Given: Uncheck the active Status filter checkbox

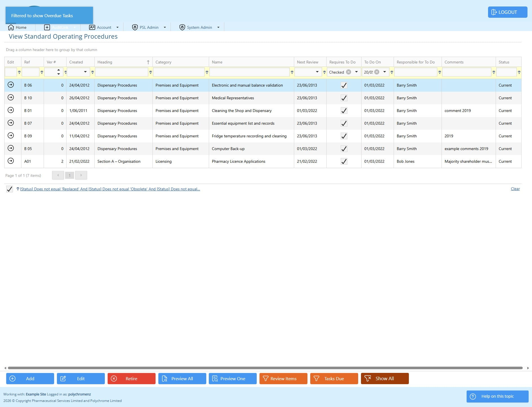Looking at the screenshot, I should pyautogui.click(x=10, y=189).
